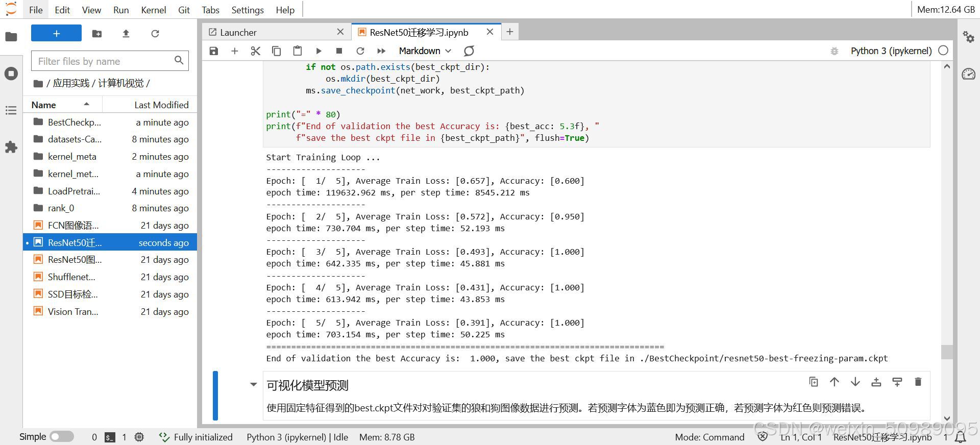Open the Property Inspector gears icon
This screenshot has height=445, width=980.
coord(968,37)
